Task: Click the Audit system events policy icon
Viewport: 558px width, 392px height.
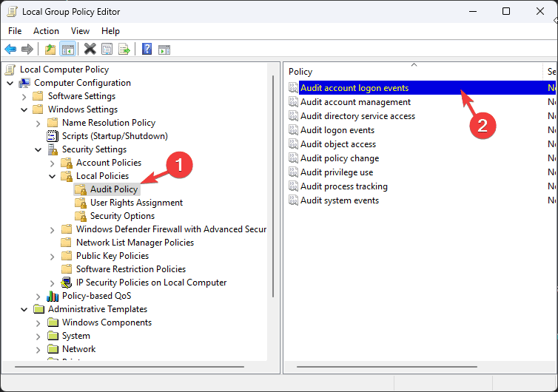Action: point(293,200)
